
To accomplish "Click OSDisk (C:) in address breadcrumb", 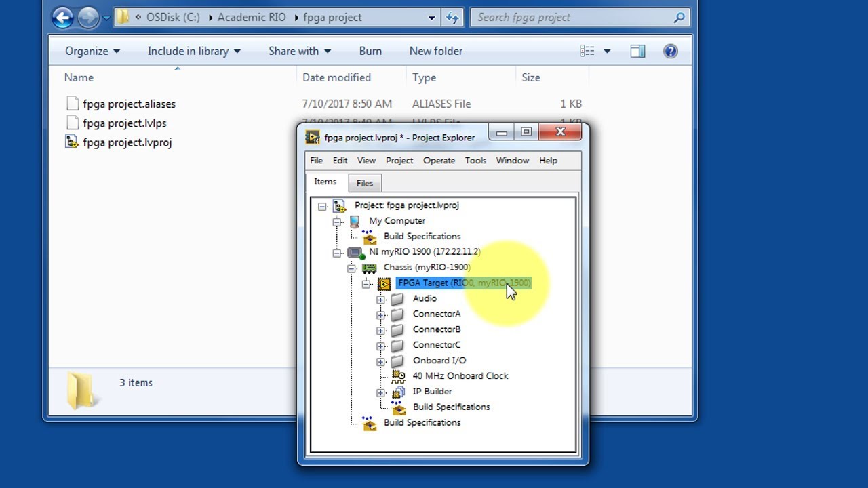I will (173, 18).
